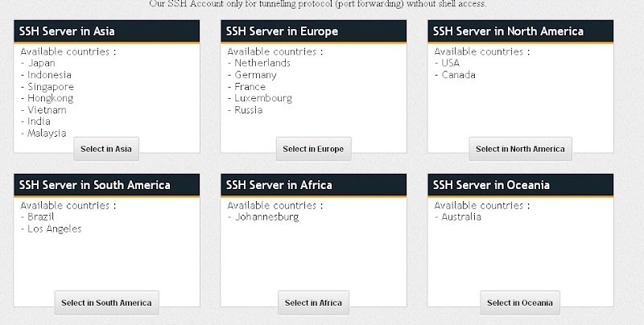Select the Hongkong entry

pyautogui.click(x=50, y=98)
